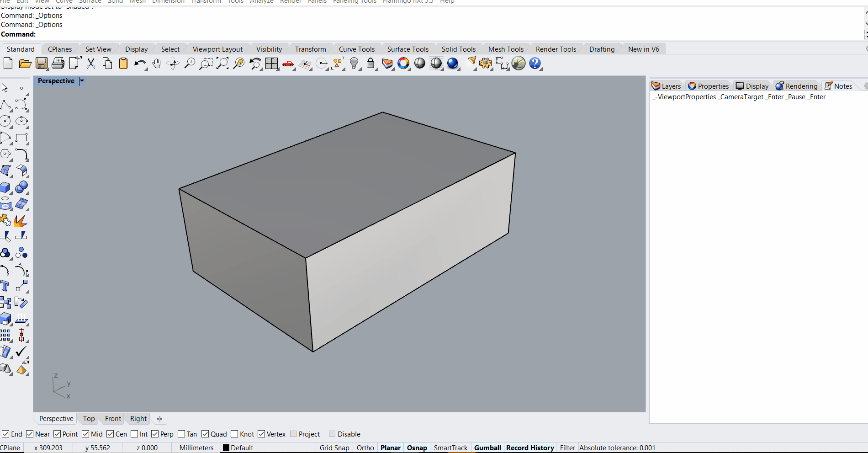Screen dimensions: 868x453
Task: Open the Millimeters units menu
Action: click(x=196, y=448)
